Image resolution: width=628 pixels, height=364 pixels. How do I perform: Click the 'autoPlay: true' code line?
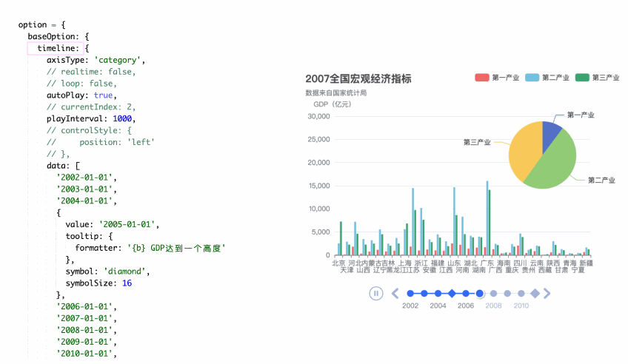tap(80, 95)
